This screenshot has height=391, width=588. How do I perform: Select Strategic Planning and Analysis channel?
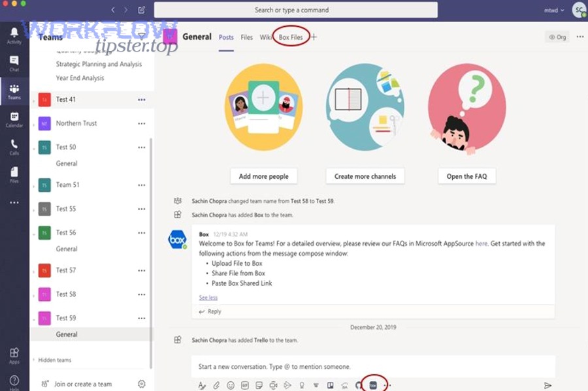click(99, 64)
